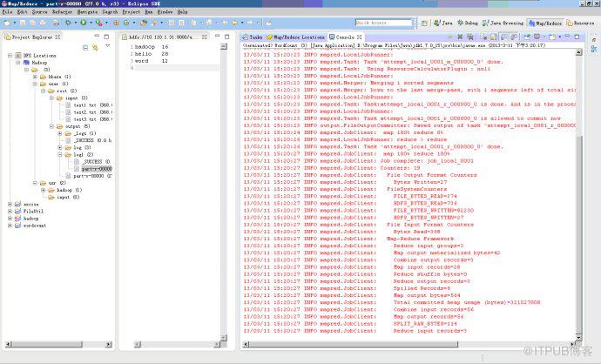
Task: Switch to the Debug perspective
Action: tap(468, 23)
